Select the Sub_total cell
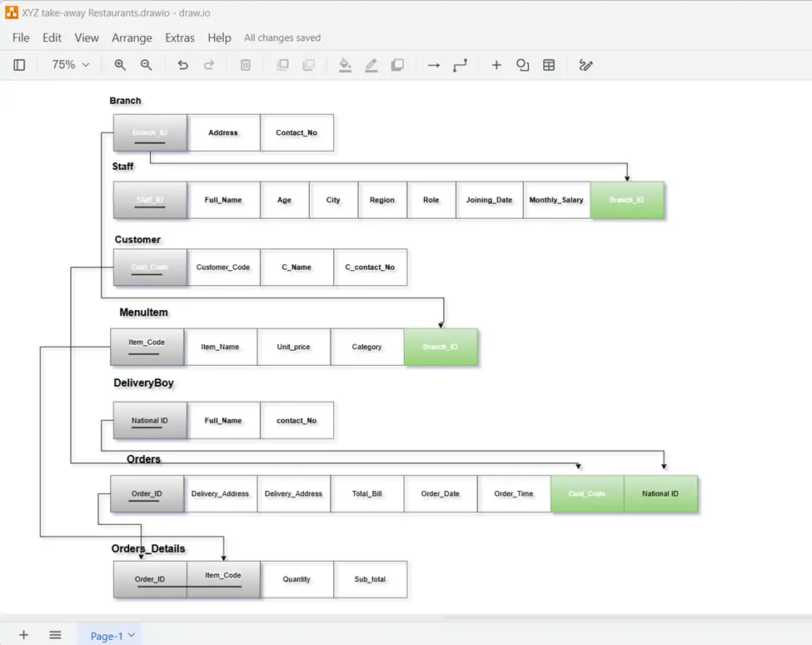812x645 pixels. pyautogui.click(x=371, y=579)
